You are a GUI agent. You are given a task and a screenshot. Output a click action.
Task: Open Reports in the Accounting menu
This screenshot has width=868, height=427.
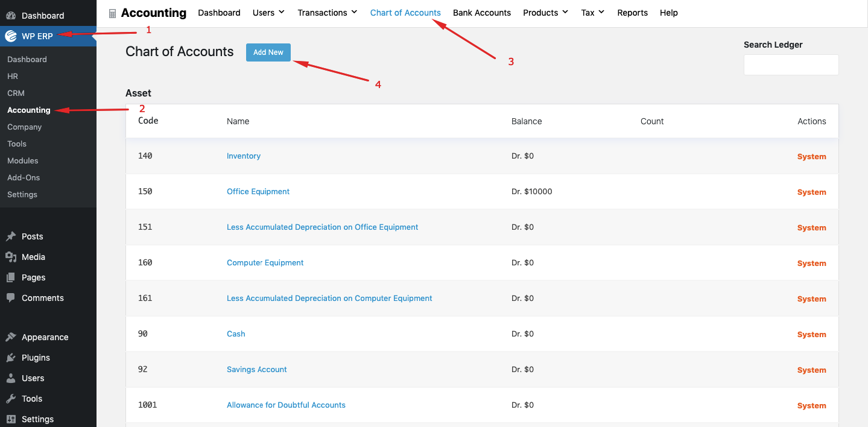[x=632, y=13]
